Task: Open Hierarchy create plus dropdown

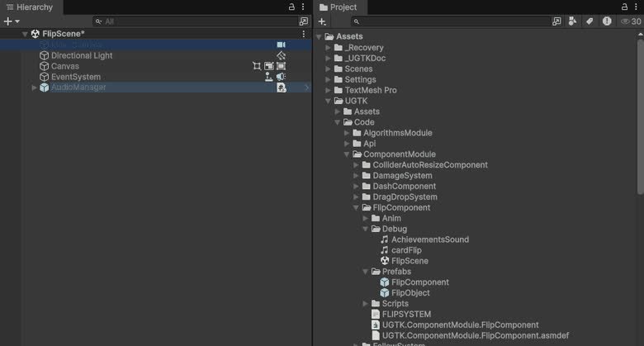Action: (12, 21)
